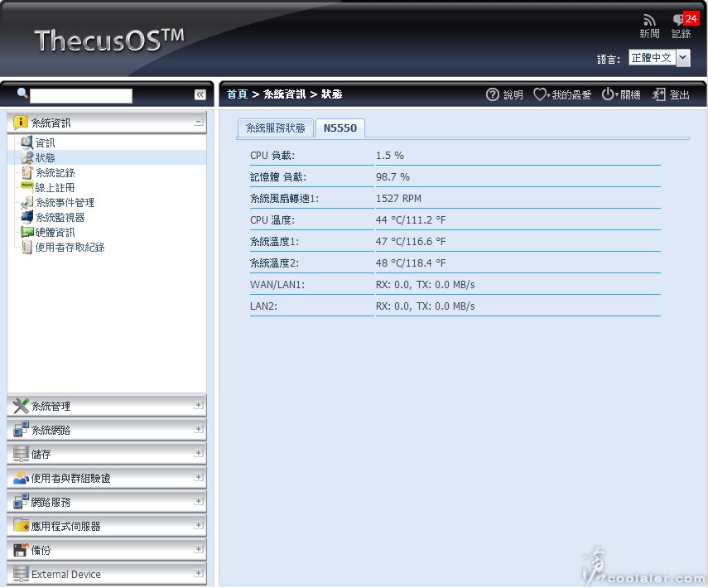Click the 系統管理 tools icon
The height and width of the screenshot is (588, 708).
21,406
